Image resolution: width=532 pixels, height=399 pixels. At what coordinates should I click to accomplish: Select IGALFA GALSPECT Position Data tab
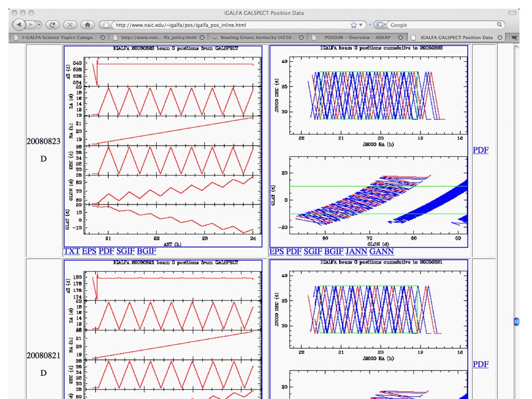[x=457, y=37]
